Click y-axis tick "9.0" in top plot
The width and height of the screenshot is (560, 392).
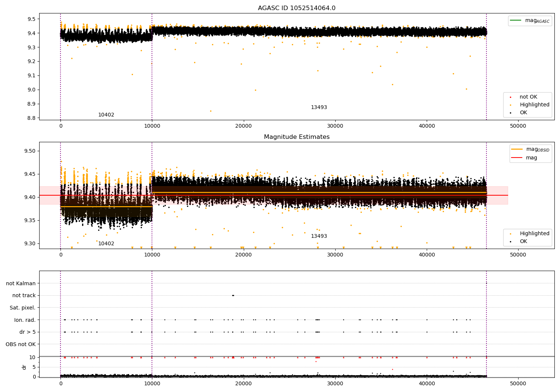(32, 90)
